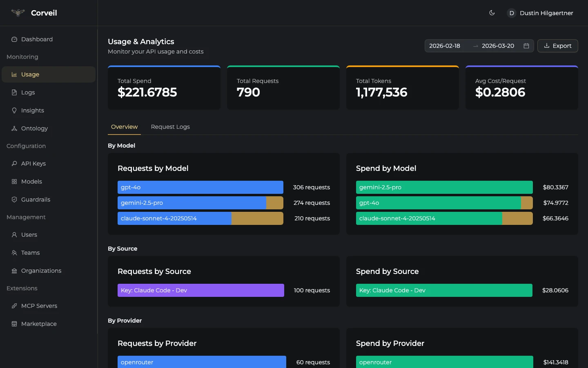
Task: Click the Ontology icon under Monitoring
Action: pos(14,128)
